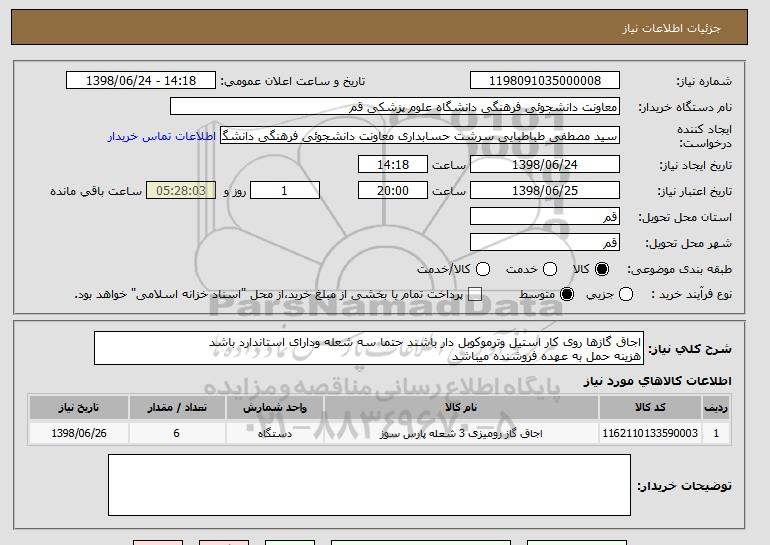770x545 pixels.
Task: Click the validity time field 20:00
Action: [393, 191]
